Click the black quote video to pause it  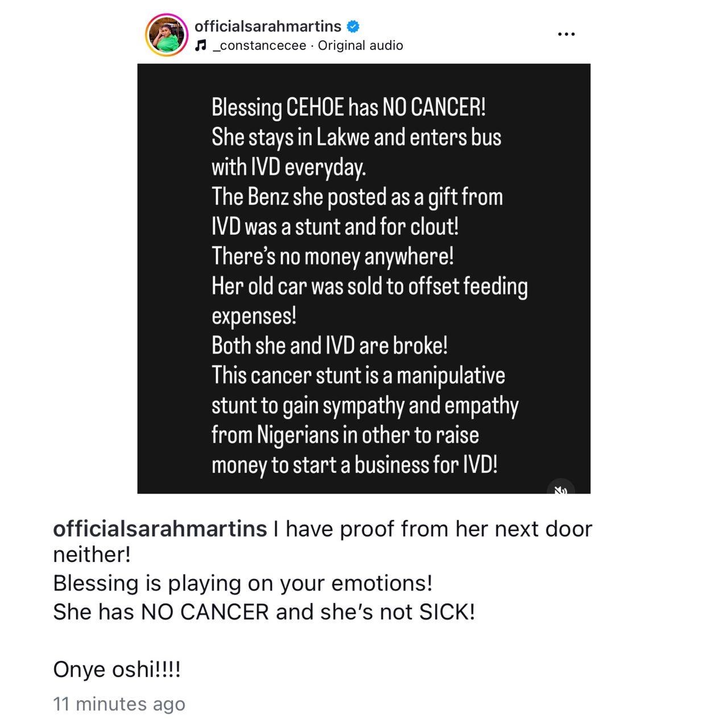coord(364,279)
